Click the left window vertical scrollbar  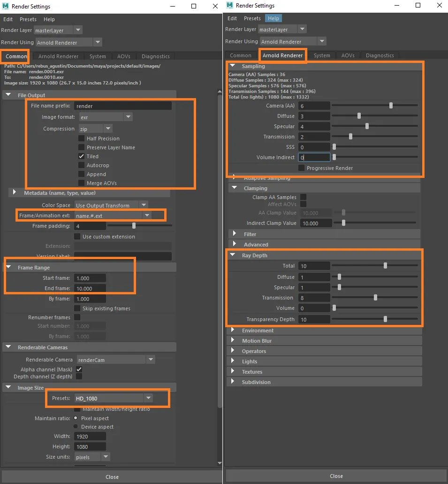click(220, 252)
